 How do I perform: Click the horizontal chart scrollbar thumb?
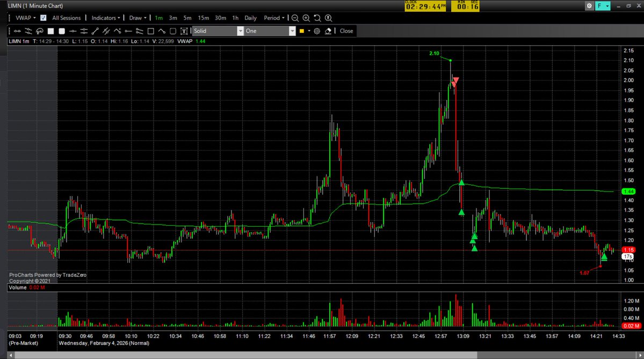pyautogui.click(x=246, y=355)
